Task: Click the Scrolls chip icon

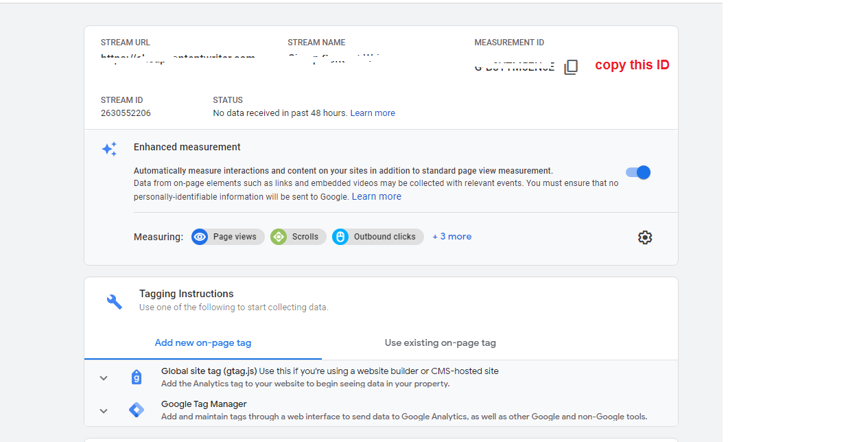Action: click(279, 237)
